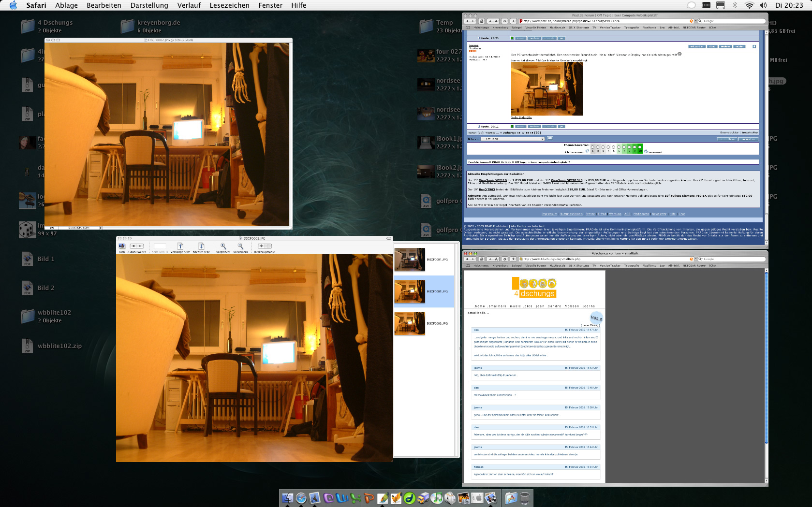Click the Reload icon in Prad.de Safari window
This screenshot has width=812, height=507.
click(x=504, y=21)
